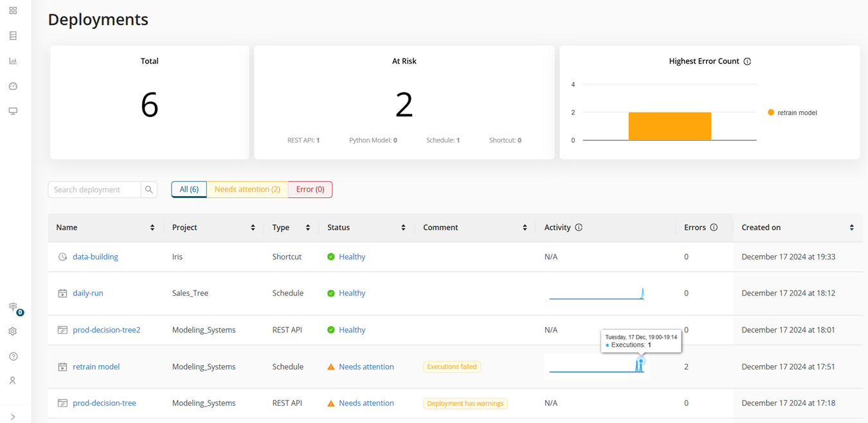Click green healthy icon in data-building row
The image size is (868, 423).
click(x=331, y=256)
